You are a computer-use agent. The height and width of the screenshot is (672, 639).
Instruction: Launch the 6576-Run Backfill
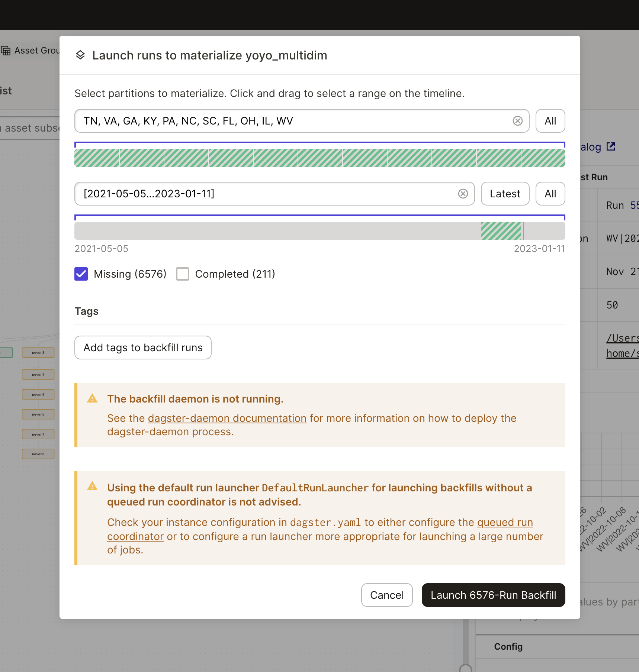tap(493, 595)
